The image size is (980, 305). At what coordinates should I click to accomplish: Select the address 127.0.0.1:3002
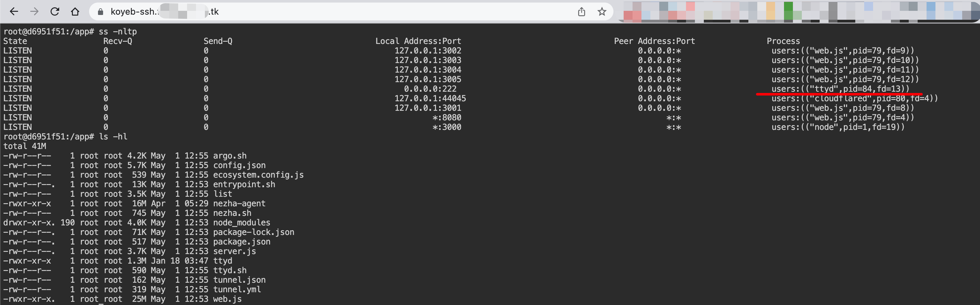pos(428,51)
